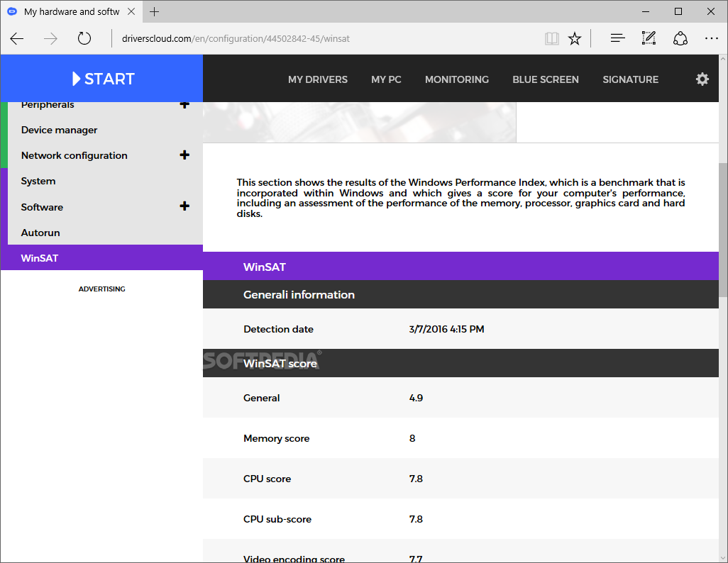This screenshot has width=728, height=563.
Task: Click the WinSAT score header
Action: 460,363
